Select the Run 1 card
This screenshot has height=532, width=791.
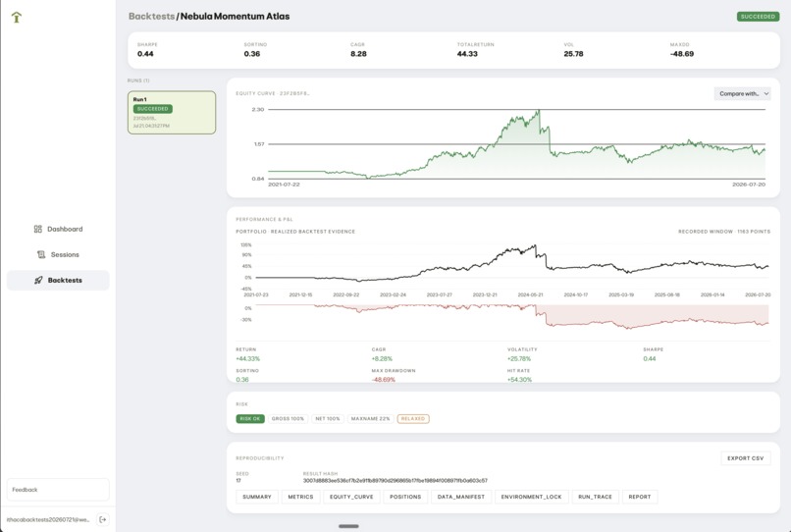[x=172, y=112]
